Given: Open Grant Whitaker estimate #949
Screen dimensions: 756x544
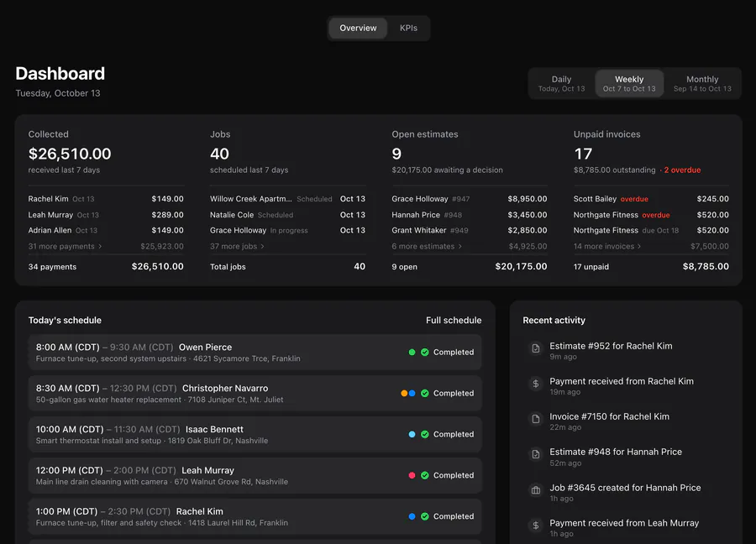Looking at the screenshot, I should tap(469, 230).
